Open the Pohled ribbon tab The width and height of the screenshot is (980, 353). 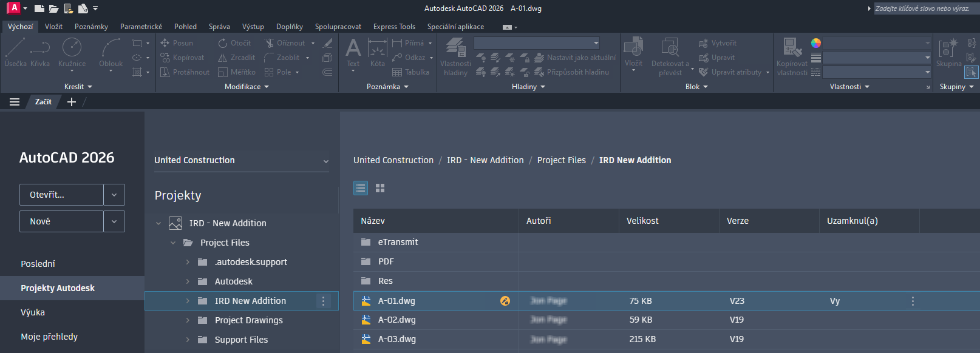coord(185,27)
